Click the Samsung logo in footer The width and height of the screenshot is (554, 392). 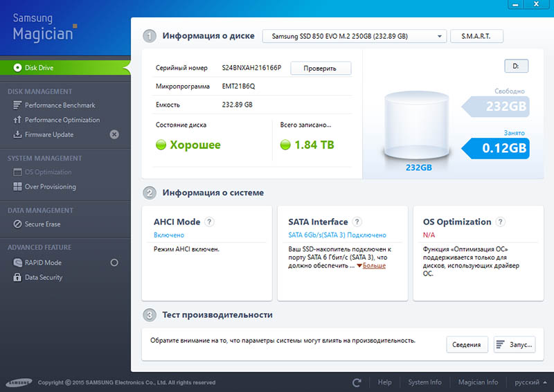tap(19, 382)
